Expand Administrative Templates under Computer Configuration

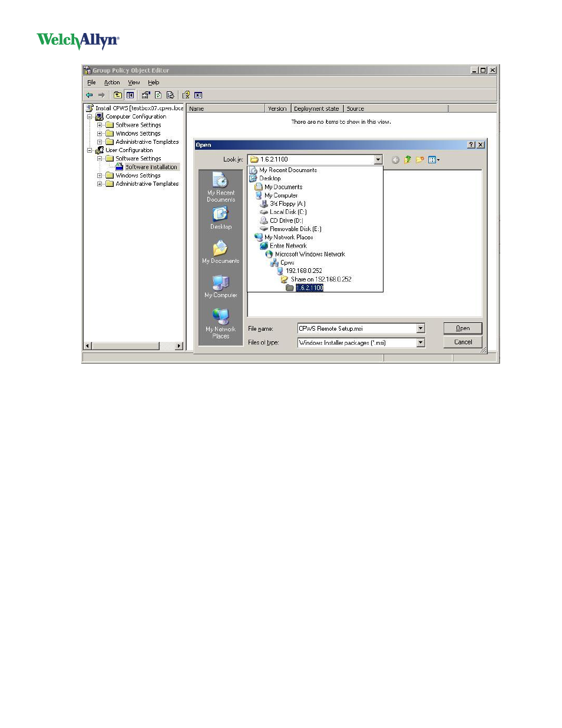point(100,142)
